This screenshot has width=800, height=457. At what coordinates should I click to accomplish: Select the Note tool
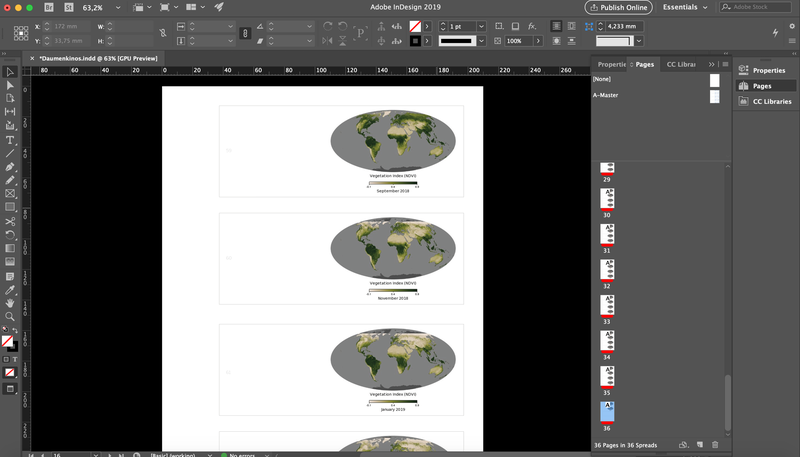click(x=10, y=276)
